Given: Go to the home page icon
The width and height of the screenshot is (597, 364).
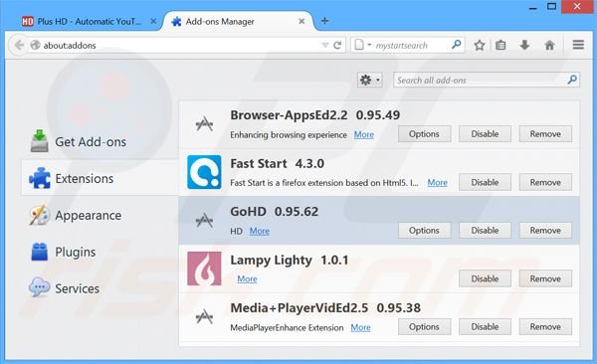Looking at the screenshot, I should 549,46.
